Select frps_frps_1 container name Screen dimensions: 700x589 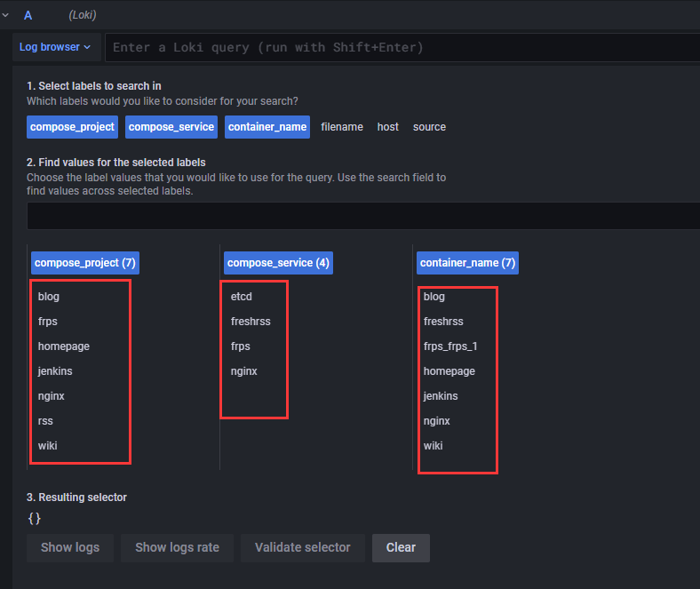(x=450, y=346)
